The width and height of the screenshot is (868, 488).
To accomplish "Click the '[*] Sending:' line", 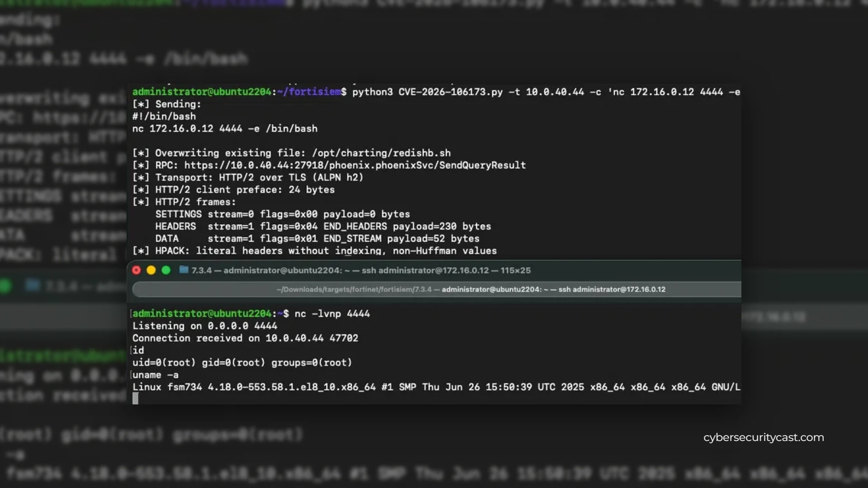I will pyautogui.click(x=166, y=104).
